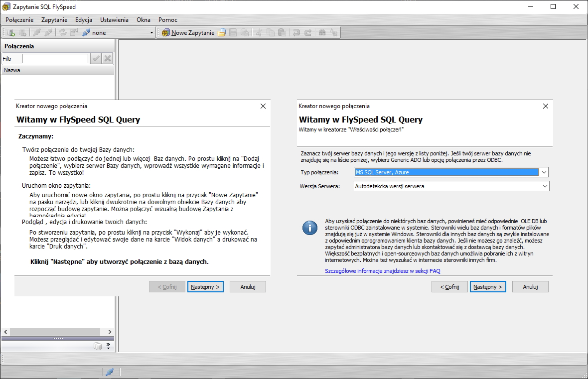Open the Okna menu

coord(143,20)
